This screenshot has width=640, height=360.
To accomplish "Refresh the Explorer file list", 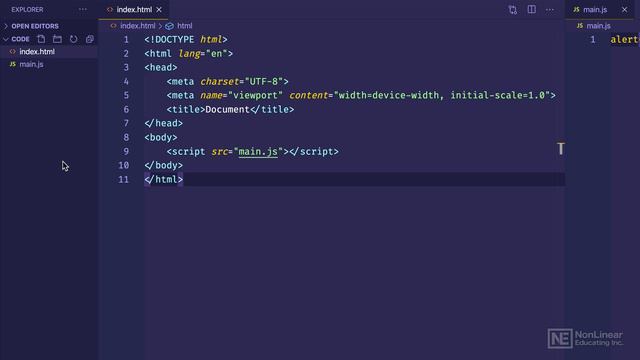I will 73,39.
